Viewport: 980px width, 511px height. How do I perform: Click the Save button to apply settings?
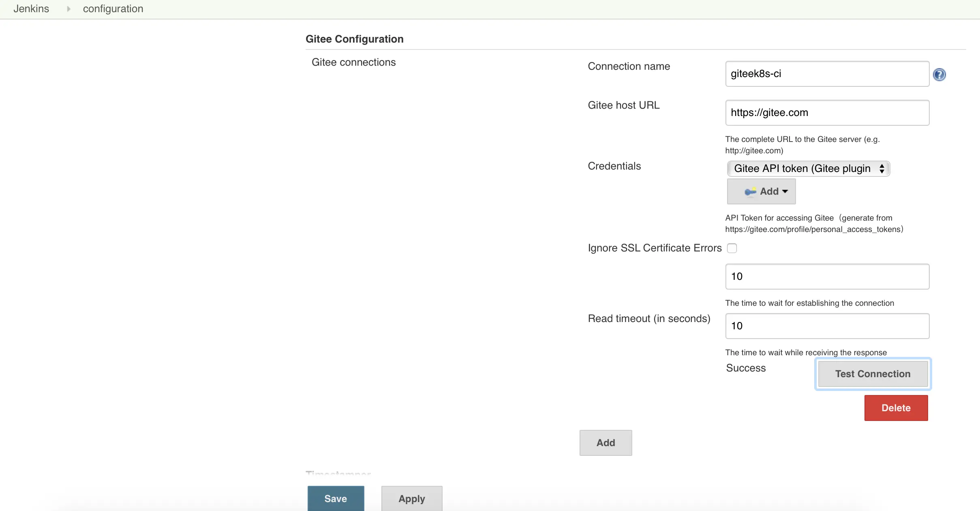(x=336, y=498)
